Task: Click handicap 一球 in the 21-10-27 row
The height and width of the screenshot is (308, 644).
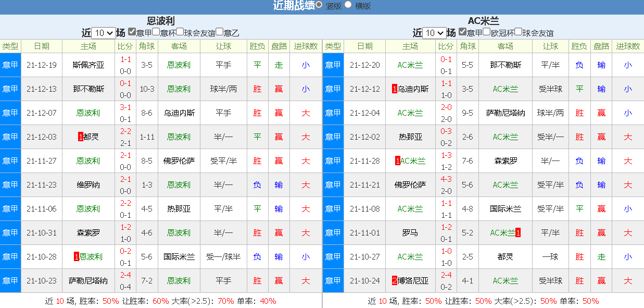Action: click(550, 257)
